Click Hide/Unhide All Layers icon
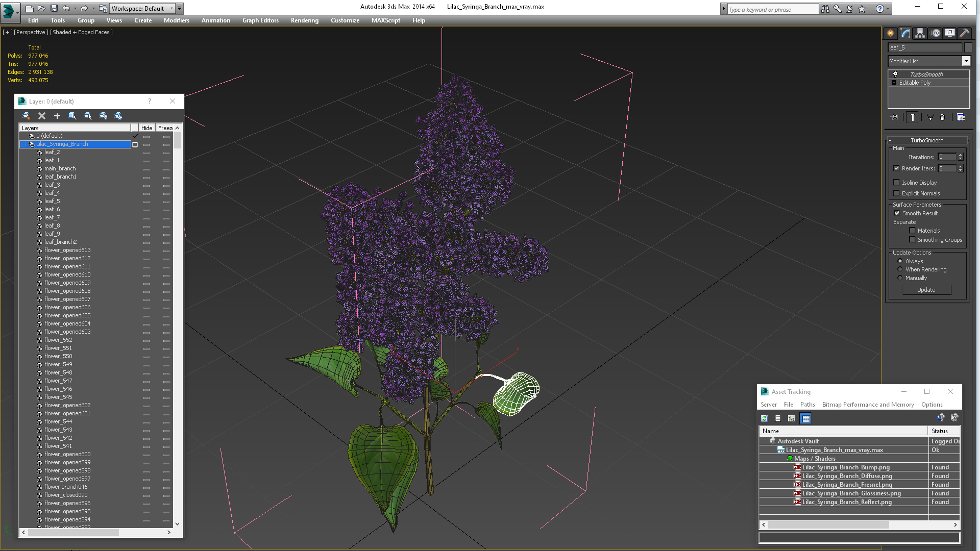 tap(103, 116)
